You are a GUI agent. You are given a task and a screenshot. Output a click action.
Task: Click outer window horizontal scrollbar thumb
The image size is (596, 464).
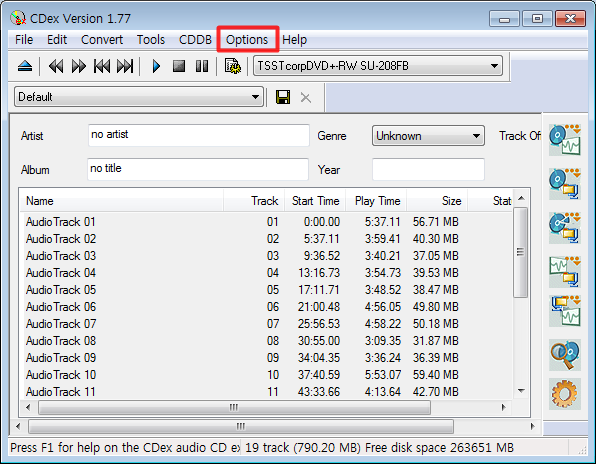[x=241, y=426]
